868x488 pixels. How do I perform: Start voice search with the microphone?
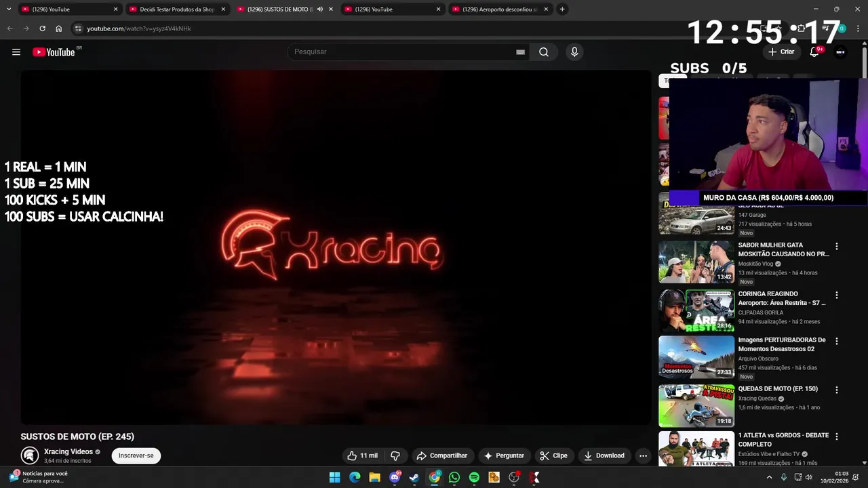[x=574, y=52]
